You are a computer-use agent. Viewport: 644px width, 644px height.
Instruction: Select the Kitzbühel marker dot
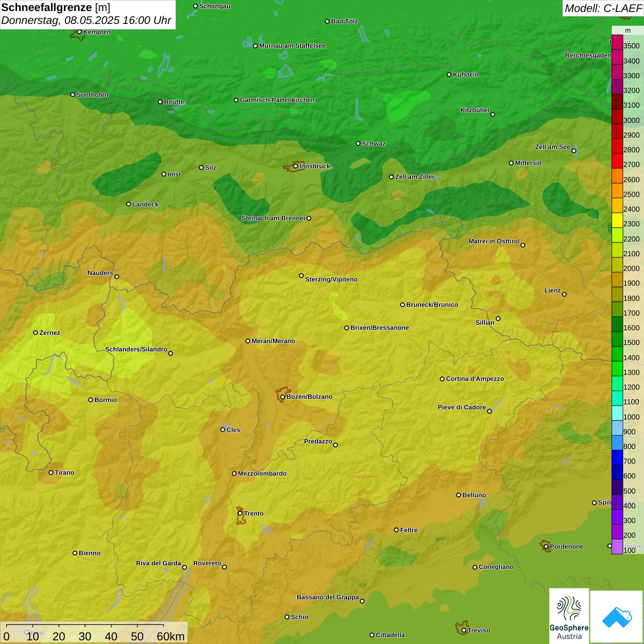coord(493,115)
